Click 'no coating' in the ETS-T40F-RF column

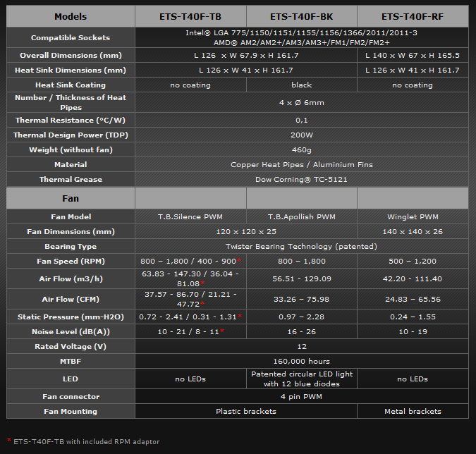tap(413, 85)
